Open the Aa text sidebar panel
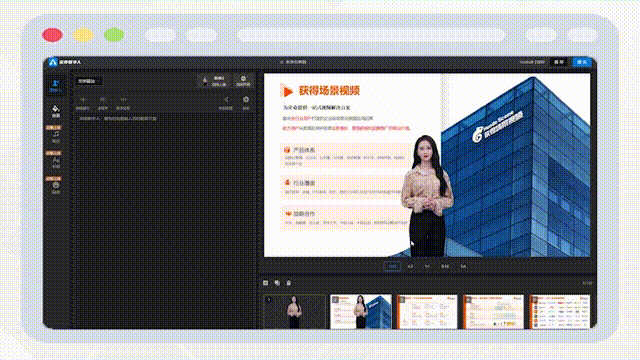640x360 pixels. pos(56,162)
